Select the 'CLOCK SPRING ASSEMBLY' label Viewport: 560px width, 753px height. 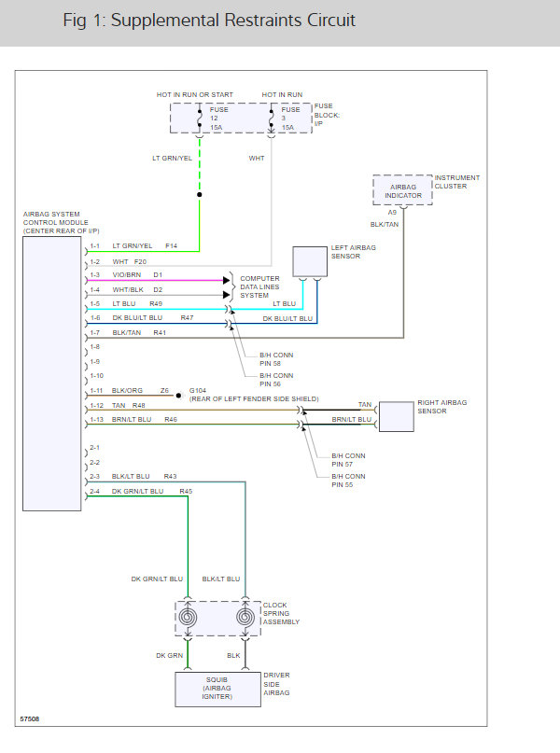(x=281, y=613)
